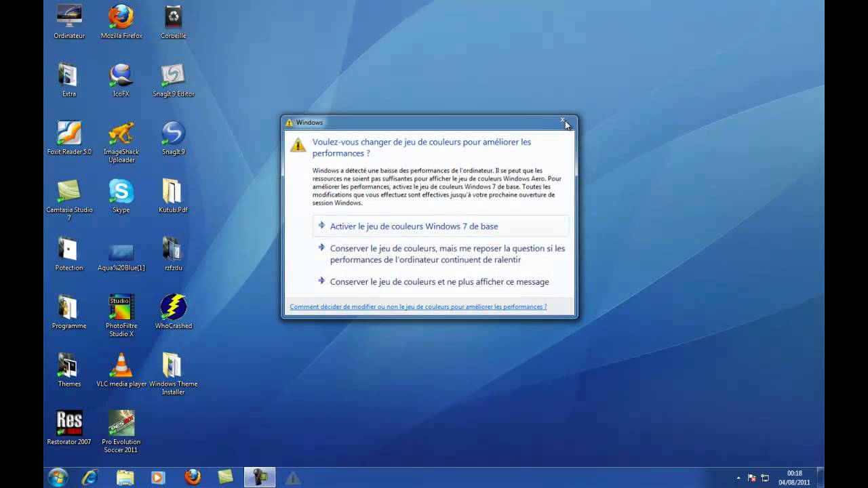Viewport: 868px width, 488px height.
Task: Launch Mozilla Firefox from desktop
Action: click(121, 22)
